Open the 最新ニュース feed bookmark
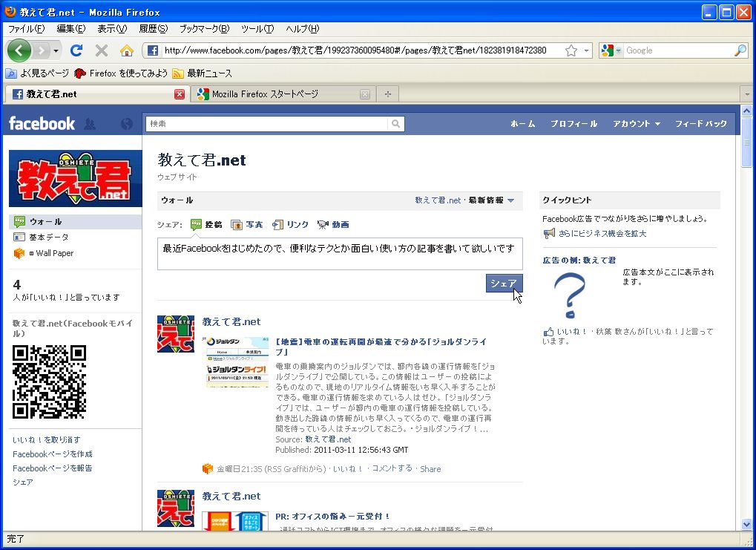This screenshot has width=756, height=550. pos(203,73)
